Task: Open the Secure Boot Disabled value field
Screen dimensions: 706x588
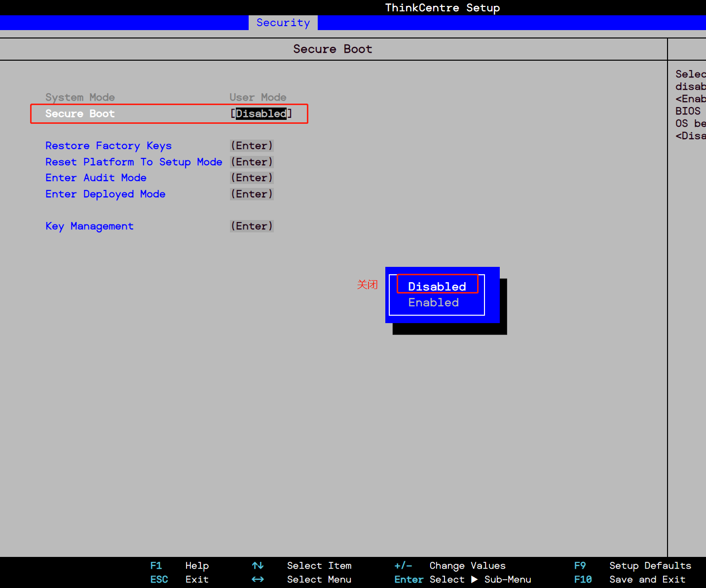Action: [261, 113]
